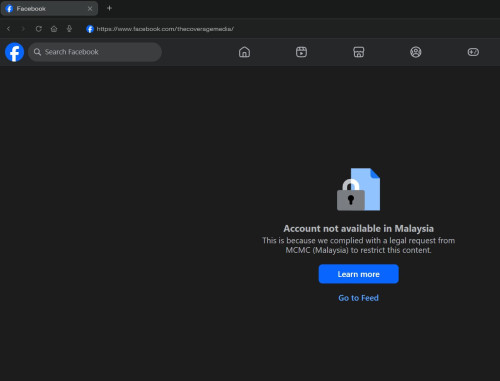Image resolution: width=500 pixels, height=381 pixels.
Task: Click the MCMC legal request explanation text
Action: point(358,245)
